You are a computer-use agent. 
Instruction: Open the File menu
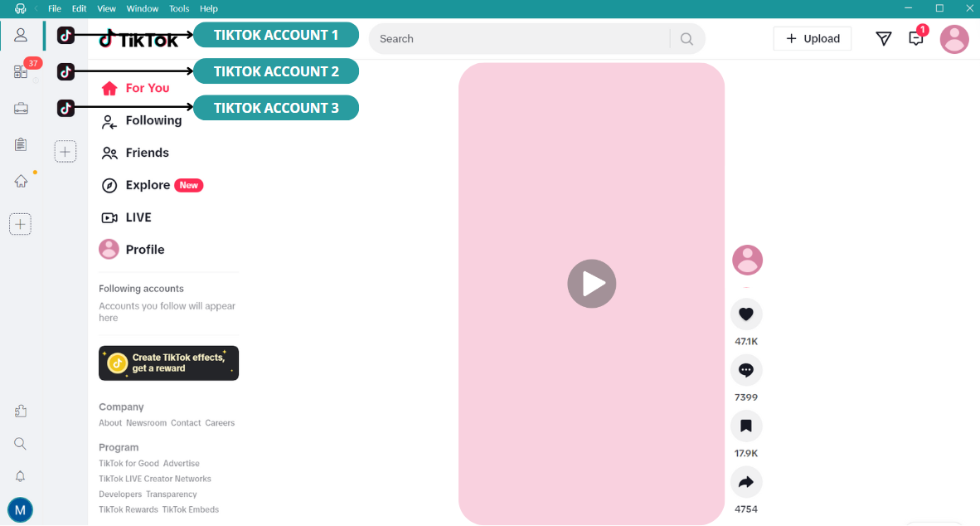pyautogui.click(x=55, y=9)
